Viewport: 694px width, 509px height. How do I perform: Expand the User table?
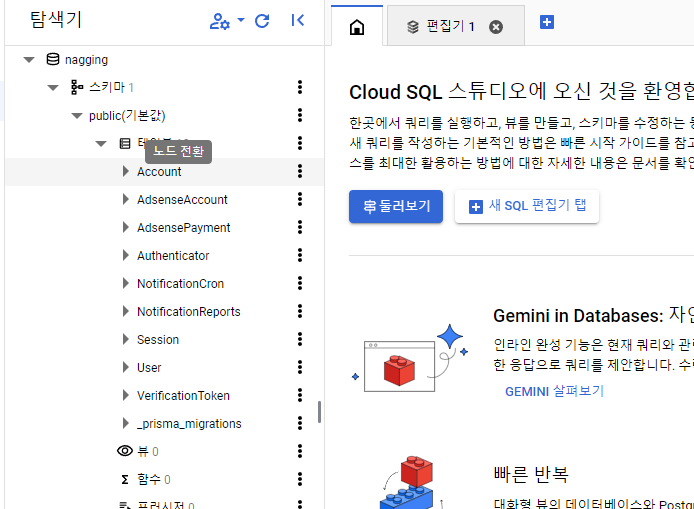click(x=126, y=367)
